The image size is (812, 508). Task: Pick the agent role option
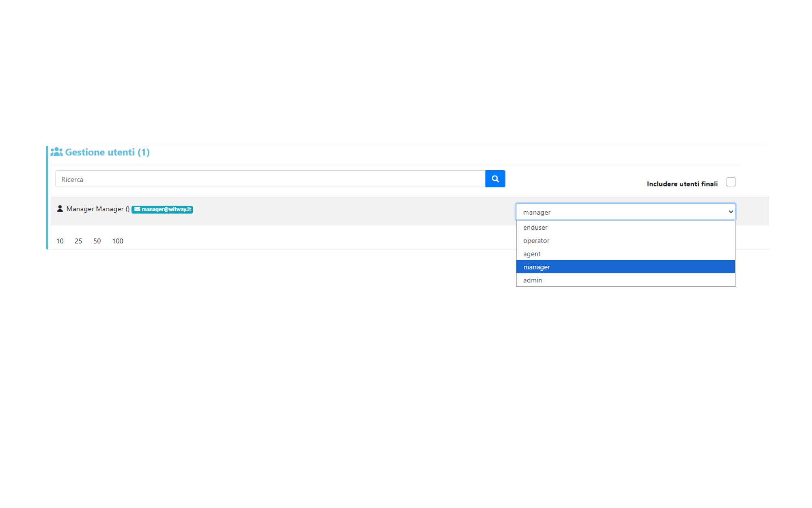531,254
